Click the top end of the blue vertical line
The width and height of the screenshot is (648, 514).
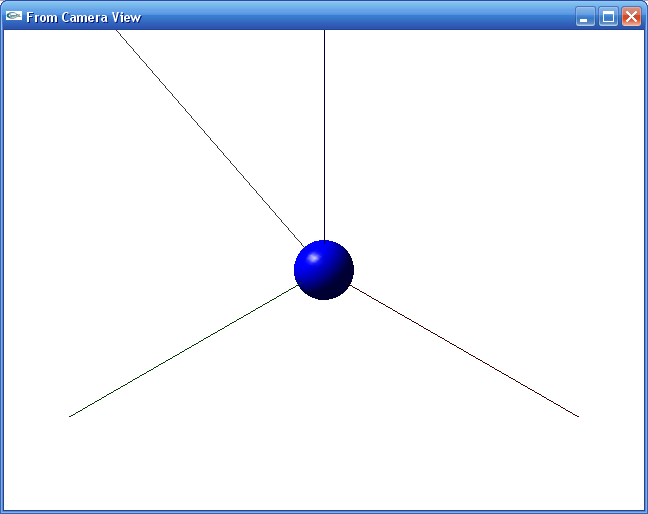(x=324, y=32)
